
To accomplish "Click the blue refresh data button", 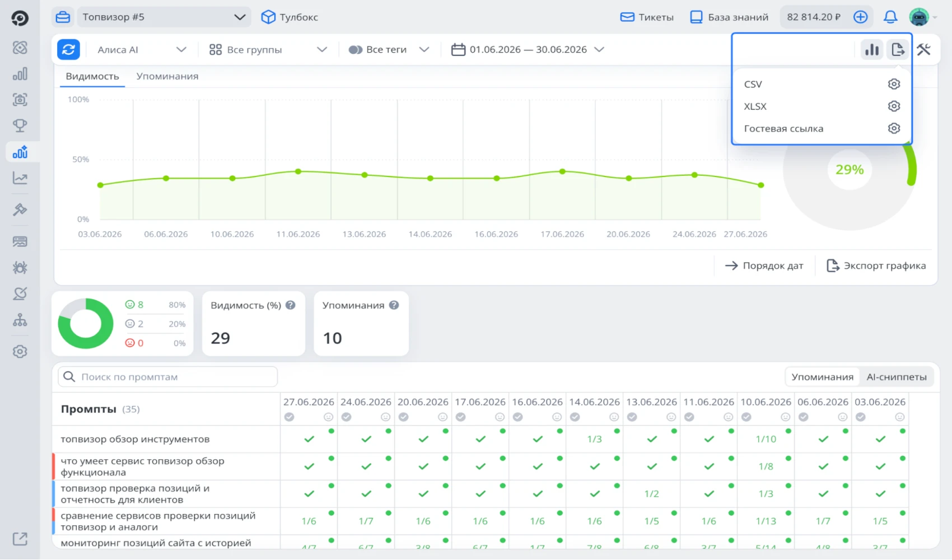I will coord(68,49).
